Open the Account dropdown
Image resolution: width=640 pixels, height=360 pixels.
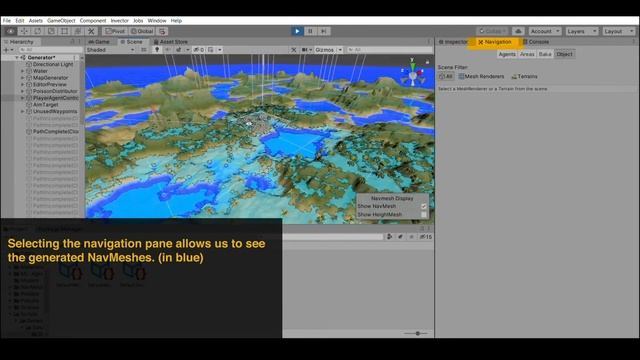point(544,31)
